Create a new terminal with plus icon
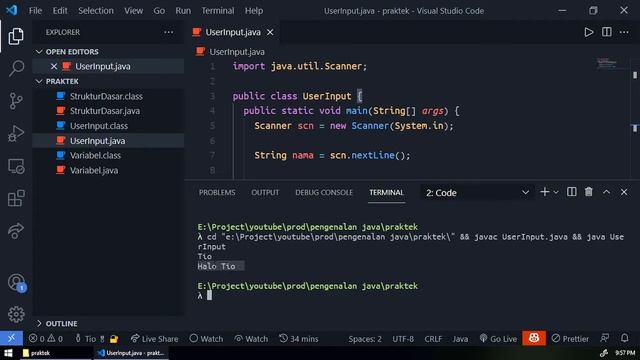The width and height of the screenshot is (640, 360). (544, 192)
